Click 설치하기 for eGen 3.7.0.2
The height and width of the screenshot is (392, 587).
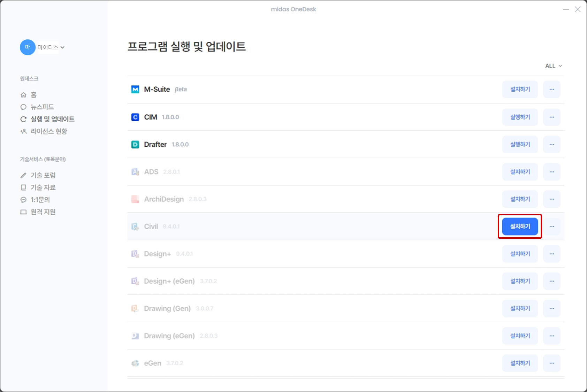(x=520, y=363)
